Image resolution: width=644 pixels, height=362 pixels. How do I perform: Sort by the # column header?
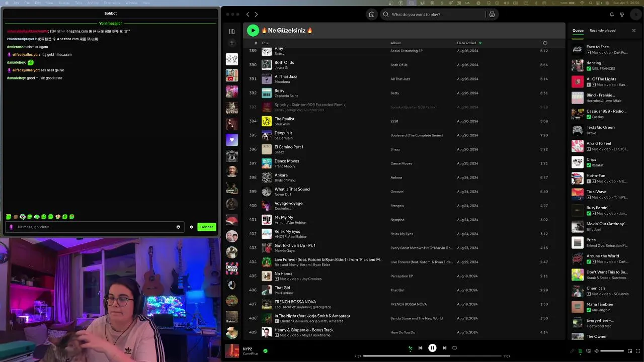coord(256,43)
